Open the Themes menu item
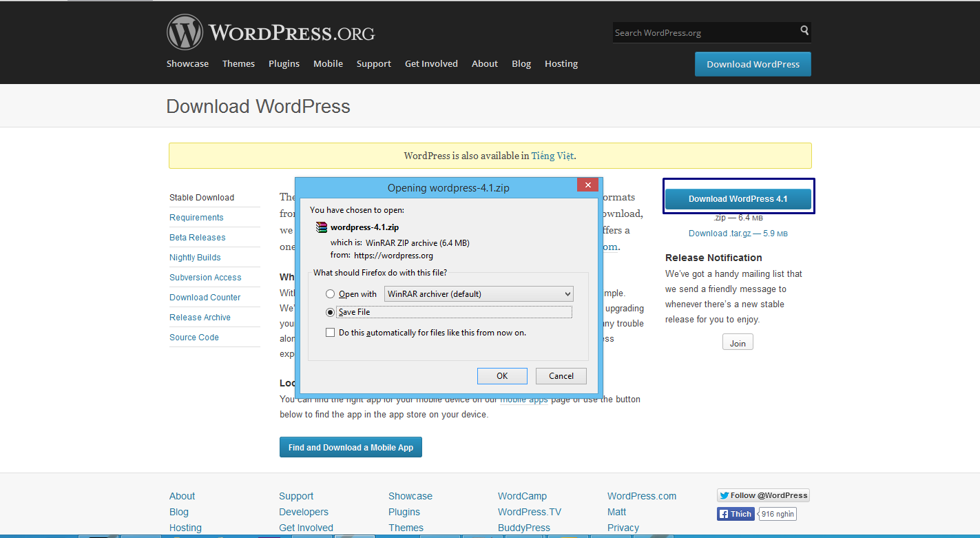The width and height of the screenshot is (980, 538). 238,63
